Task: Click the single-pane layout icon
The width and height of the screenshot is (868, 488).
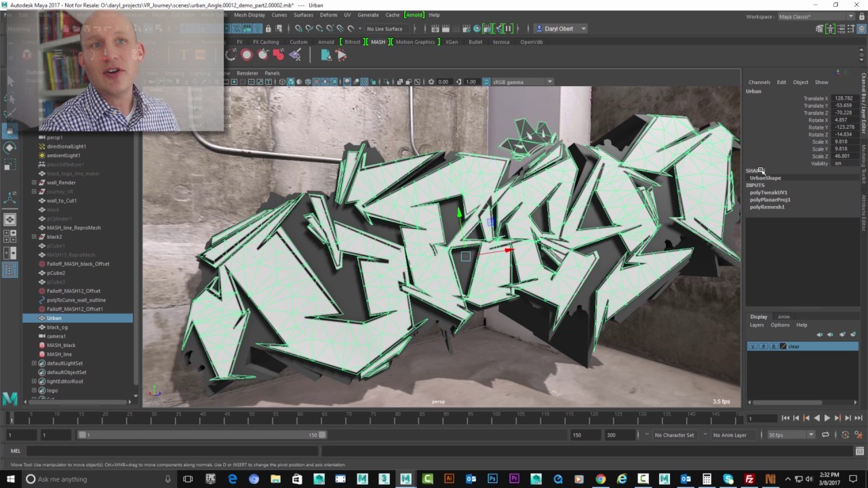Action: pos(10,220)
